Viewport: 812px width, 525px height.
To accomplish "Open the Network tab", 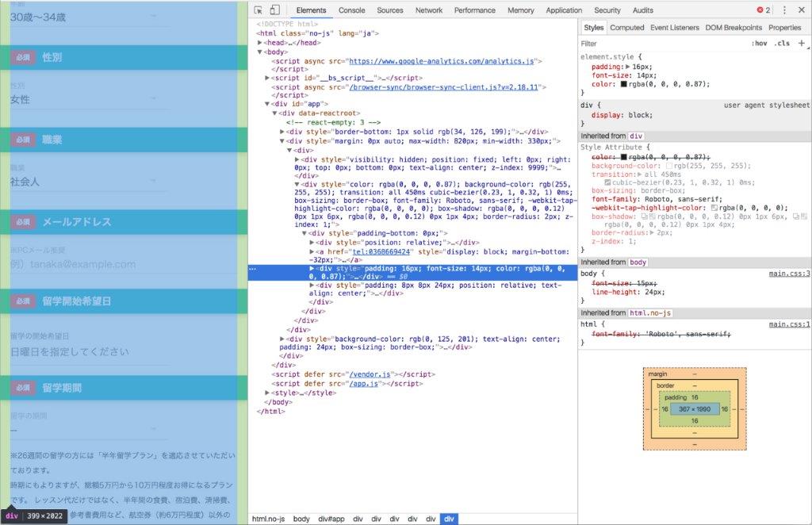I will tap(429, 10).
